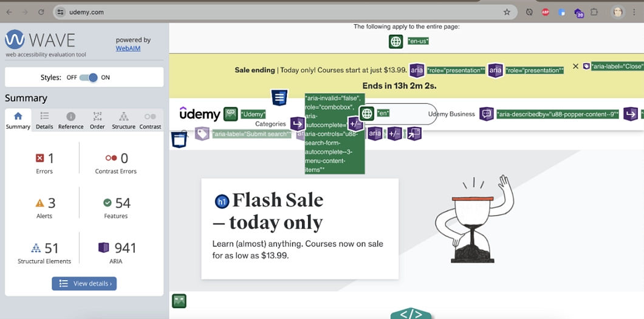Click the purple tabindex icon after popper-content--9

631,114
